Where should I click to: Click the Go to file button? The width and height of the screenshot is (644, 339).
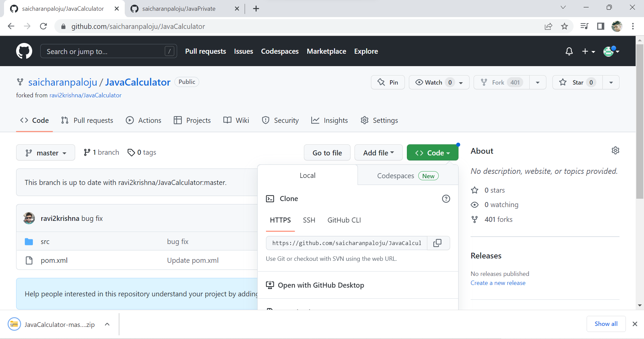(x=327, y=152)
